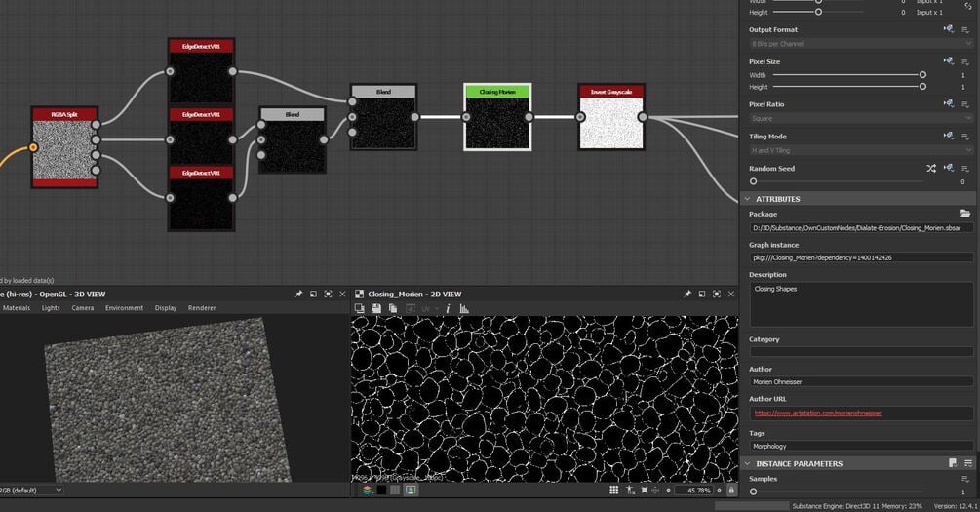Adjust the Random Seed slider
980x512 pixels.
(x=838, y=181)
